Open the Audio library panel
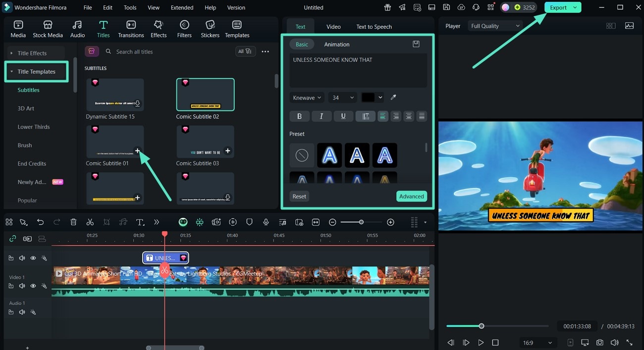The width and height of the screenshot is (644, 350). coord(77,29)
